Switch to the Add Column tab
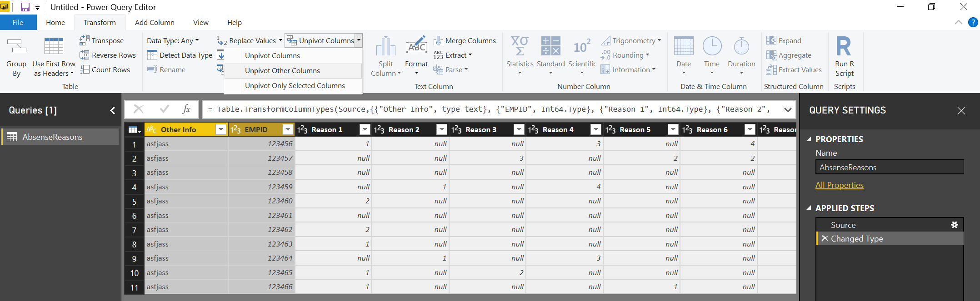Screen dimensions: 980x301 pyautogui.click(x=155, y=22)
